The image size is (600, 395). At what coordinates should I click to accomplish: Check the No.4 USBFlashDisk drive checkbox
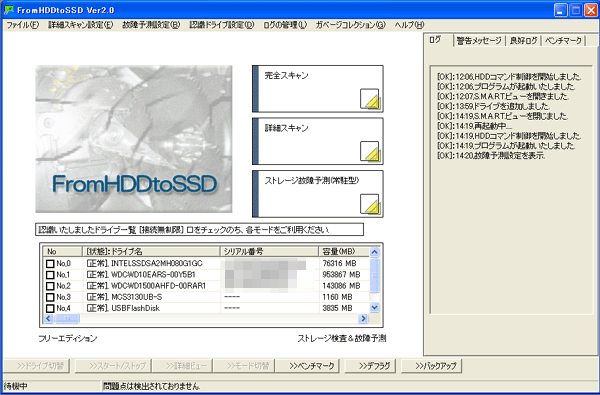(50, 308)
